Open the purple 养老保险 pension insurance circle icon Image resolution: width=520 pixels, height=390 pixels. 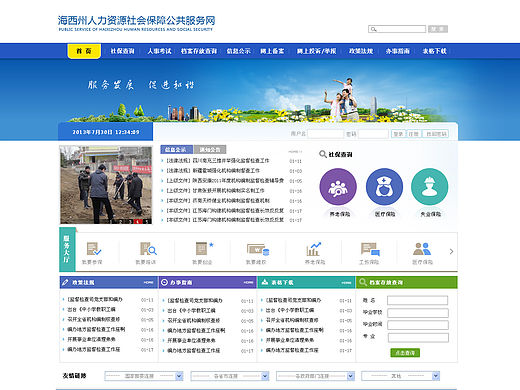[338, 187]
